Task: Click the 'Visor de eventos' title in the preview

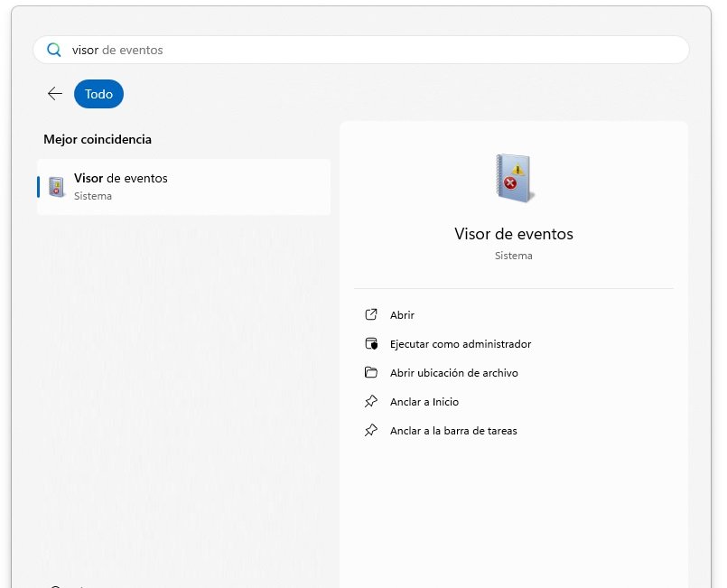Action: click(x=514, y=234)
